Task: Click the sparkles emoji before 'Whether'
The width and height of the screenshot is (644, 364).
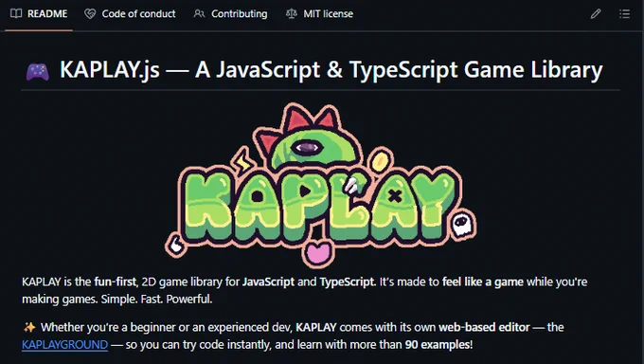Action: (x=29, y=327)
